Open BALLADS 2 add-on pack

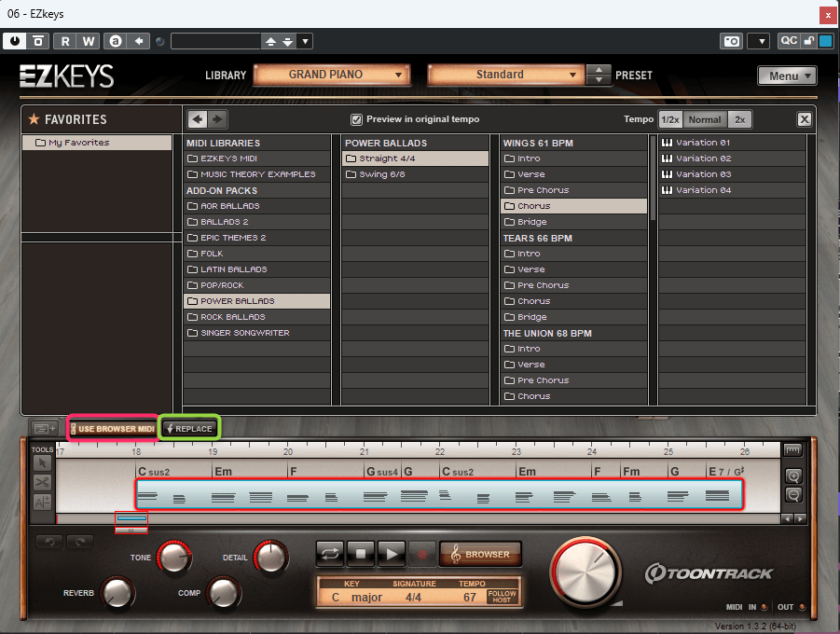pyautogui.click(x=256, y=222)
